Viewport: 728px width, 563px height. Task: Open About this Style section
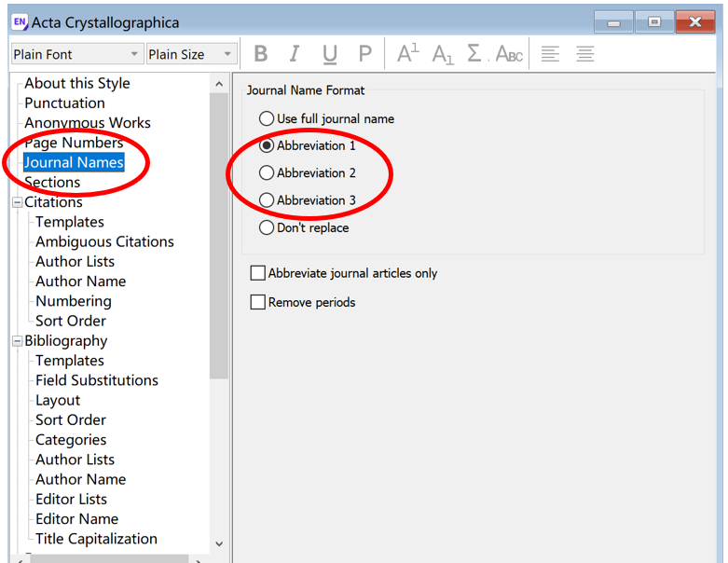[77, 83]
